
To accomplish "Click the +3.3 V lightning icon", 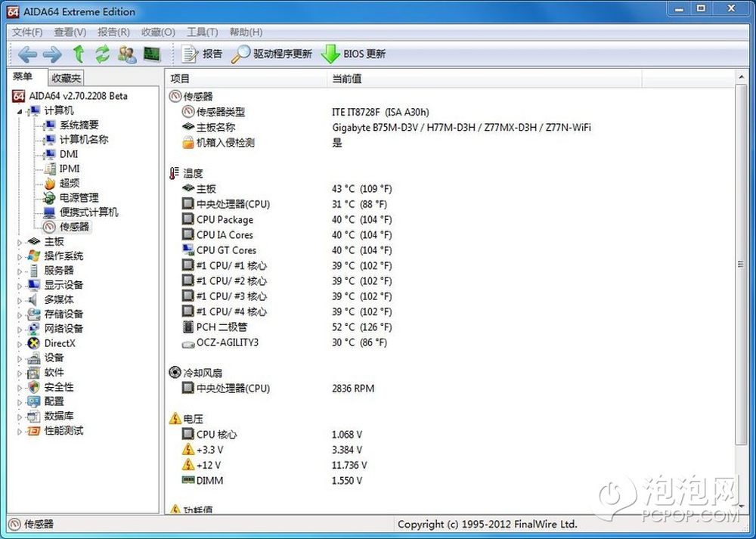I will pos(188,449).
